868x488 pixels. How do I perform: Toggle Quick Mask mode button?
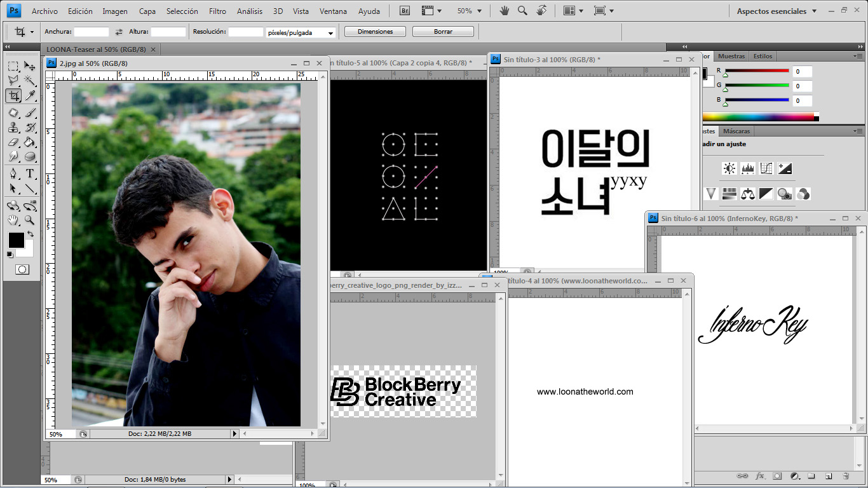[22, 269]
